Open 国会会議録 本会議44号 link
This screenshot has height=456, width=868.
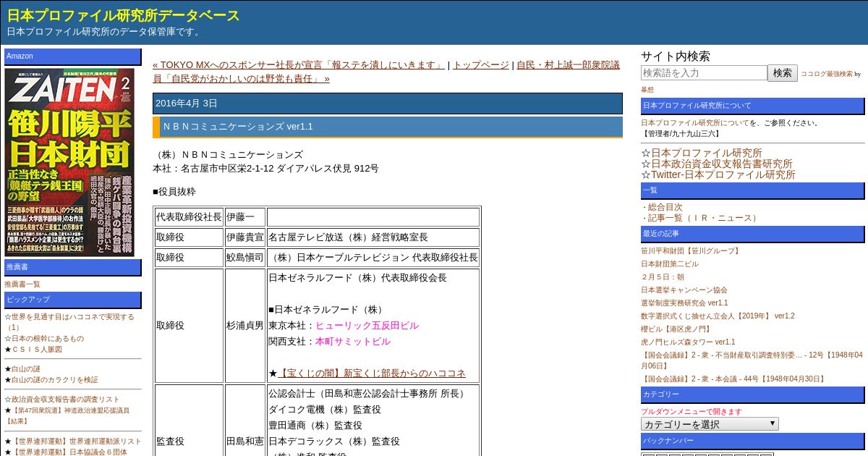pos(733,379)
